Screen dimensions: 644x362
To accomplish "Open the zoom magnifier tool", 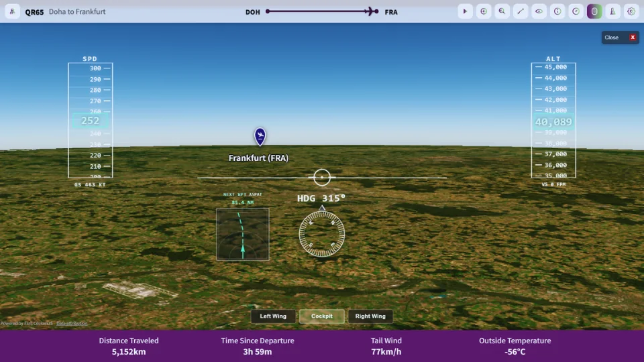I will click(502, 11).
